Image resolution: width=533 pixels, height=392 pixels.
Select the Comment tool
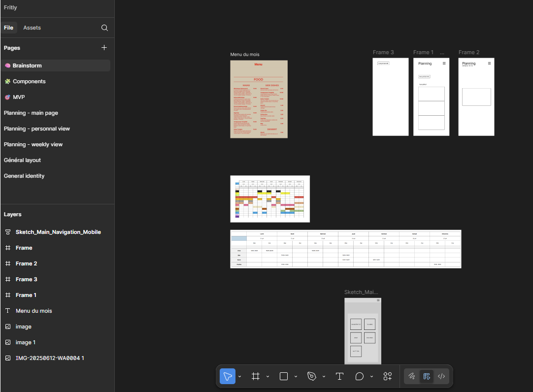(x=360, y=376)
